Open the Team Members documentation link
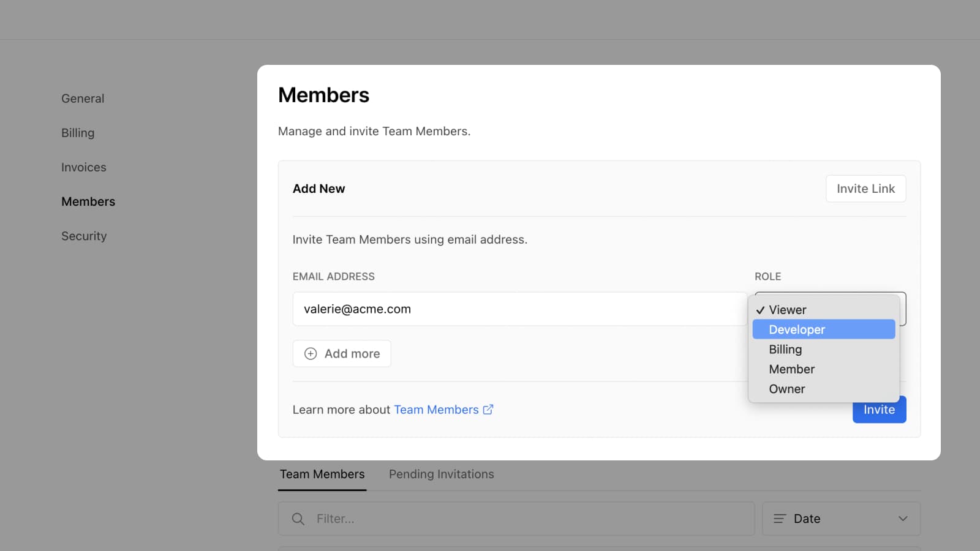 436,410
